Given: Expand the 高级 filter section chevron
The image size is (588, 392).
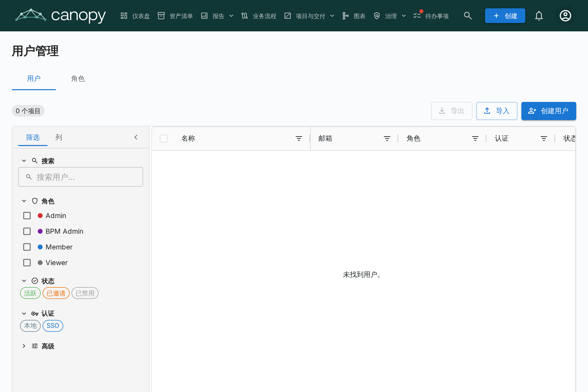Looking at the screenshot, I should pos(24,346).
